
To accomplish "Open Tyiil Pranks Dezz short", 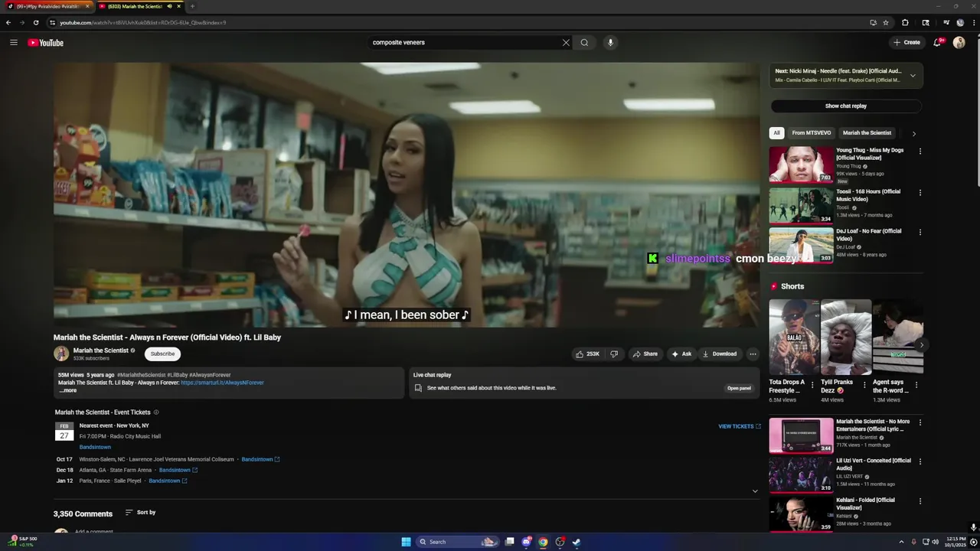I will pos(846,337).
